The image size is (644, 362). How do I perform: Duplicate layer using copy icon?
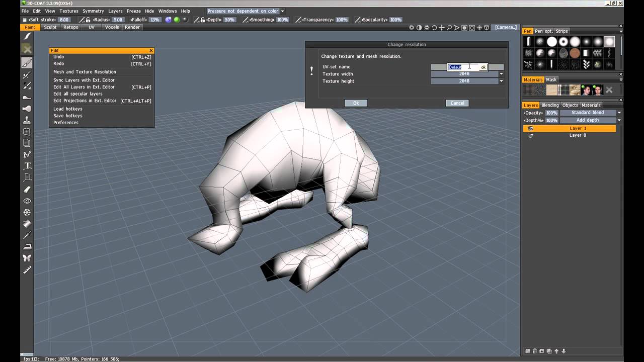pyautogui.click(x=549, y=351)
